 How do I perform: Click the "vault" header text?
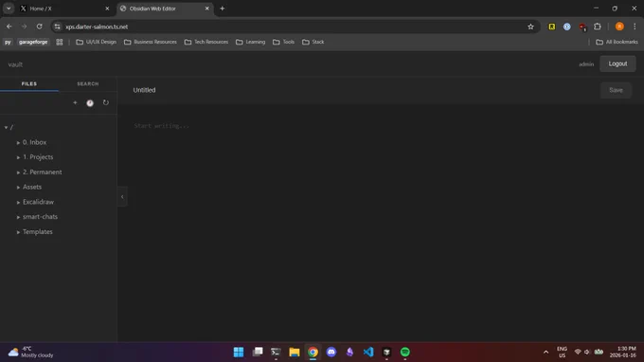tap(15, 64)
